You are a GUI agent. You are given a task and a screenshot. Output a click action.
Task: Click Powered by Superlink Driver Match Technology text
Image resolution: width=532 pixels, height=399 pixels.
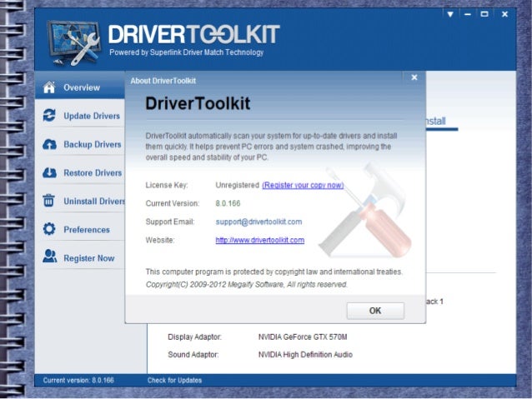pyautogui.click(x=186, y=52)
